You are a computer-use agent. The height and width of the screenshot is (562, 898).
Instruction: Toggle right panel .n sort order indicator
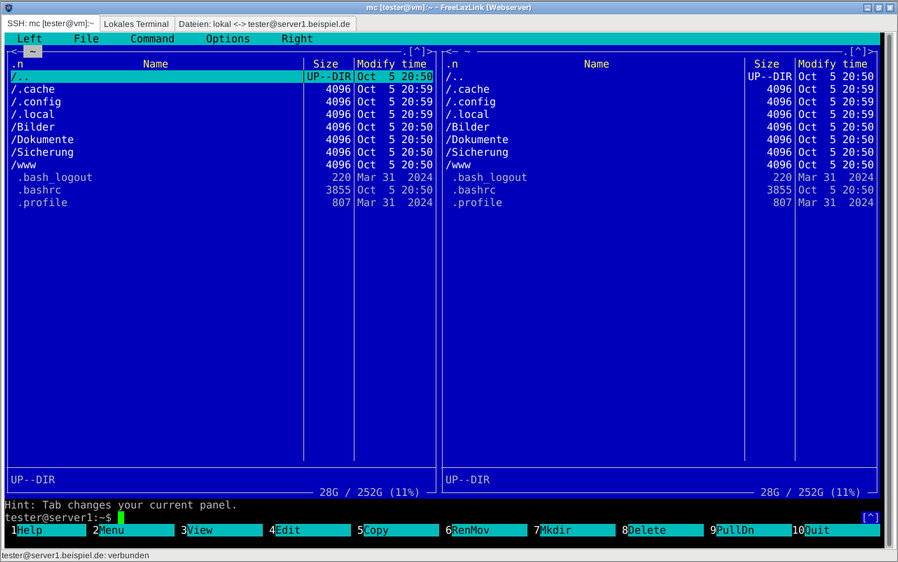452,64
